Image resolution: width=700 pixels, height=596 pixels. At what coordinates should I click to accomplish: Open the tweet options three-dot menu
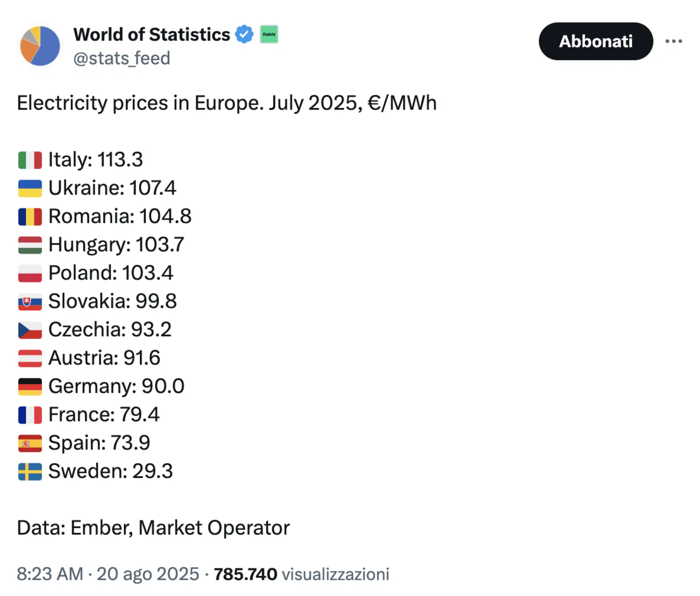(x=674, y=40)
